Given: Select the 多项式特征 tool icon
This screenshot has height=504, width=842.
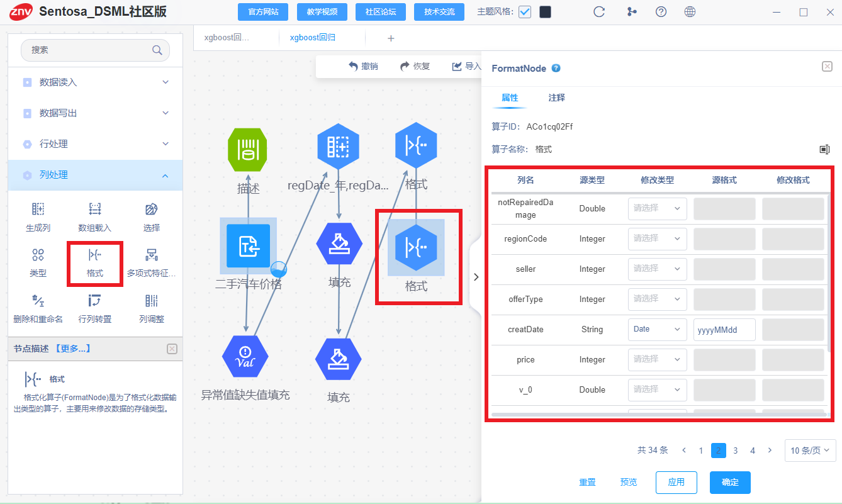Looking at the screenshot, I should click(152, 255).
